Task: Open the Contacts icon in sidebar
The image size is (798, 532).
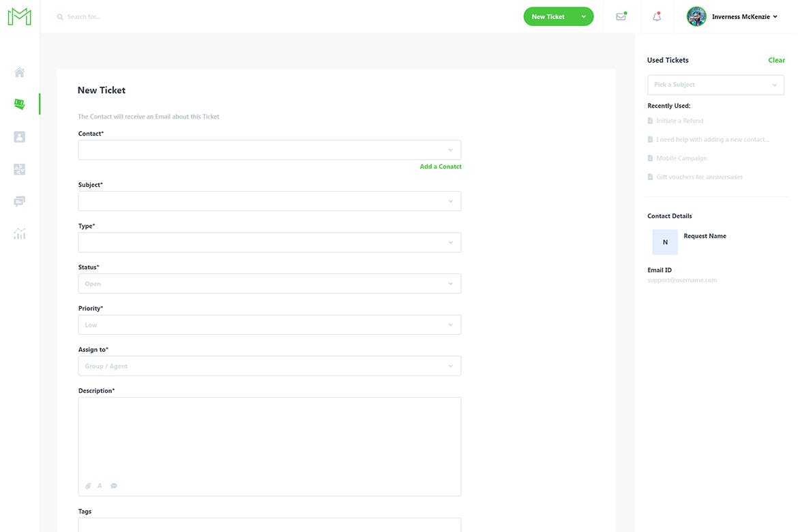Action: (x=19, y=137)
